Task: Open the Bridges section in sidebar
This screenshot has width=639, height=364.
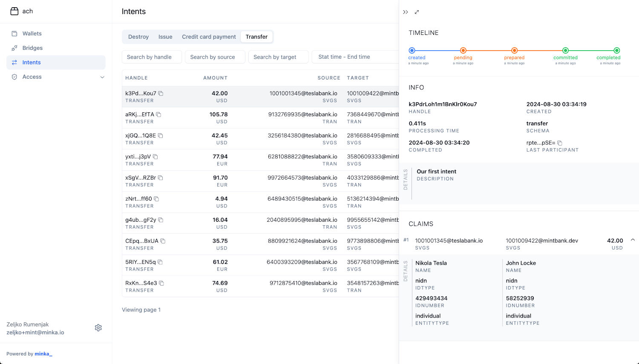Action: (x=32, y=48)
